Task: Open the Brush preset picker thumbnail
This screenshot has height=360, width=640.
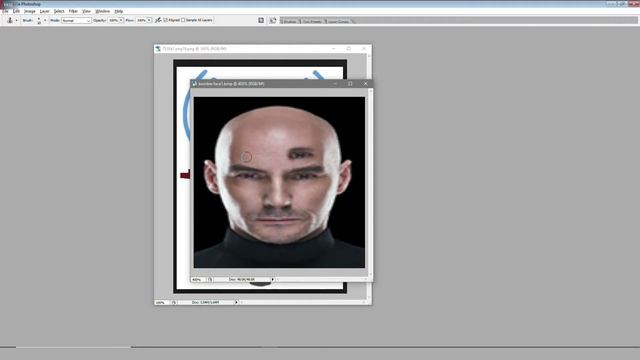Action: [x=39, y=20]
